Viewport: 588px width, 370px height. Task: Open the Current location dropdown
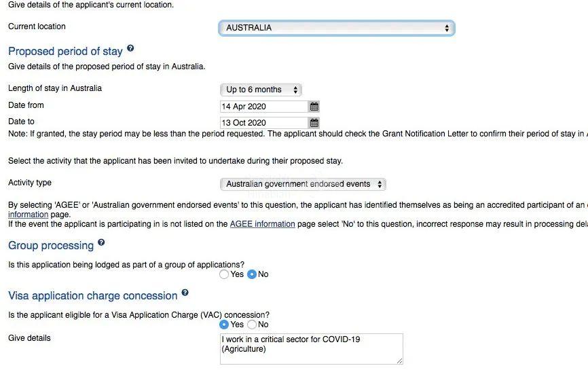(x=336, y=28)
